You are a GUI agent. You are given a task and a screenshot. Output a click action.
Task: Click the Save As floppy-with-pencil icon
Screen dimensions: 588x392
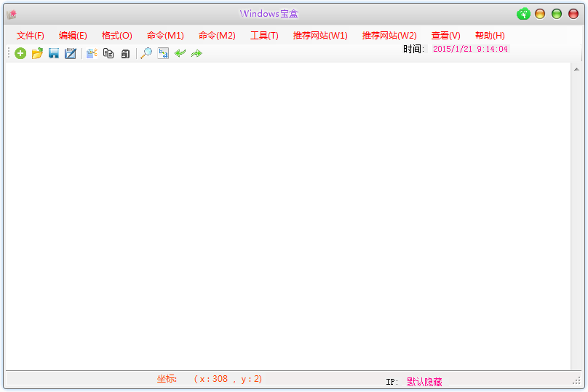71,53
